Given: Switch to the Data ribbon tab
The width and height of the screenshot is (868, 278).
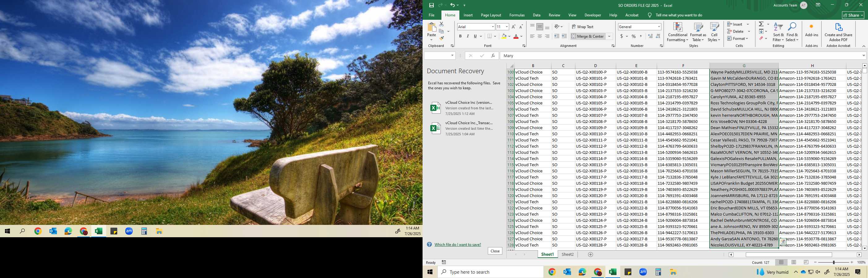Looking at the screenshot, I should [x=536, y=15].
